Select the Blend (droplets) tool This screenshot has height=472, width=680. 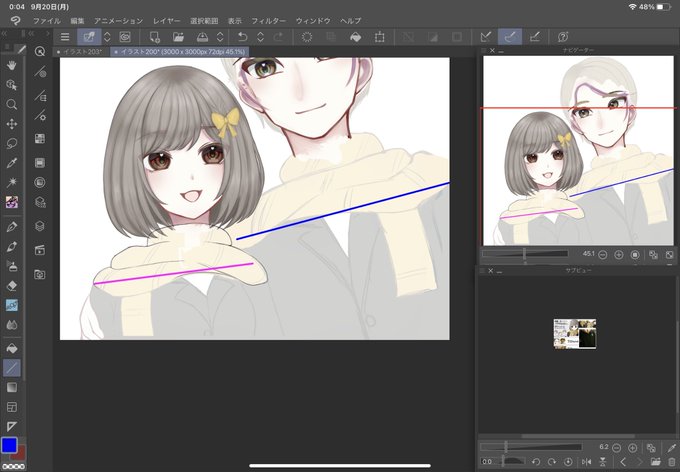(12, 325)
